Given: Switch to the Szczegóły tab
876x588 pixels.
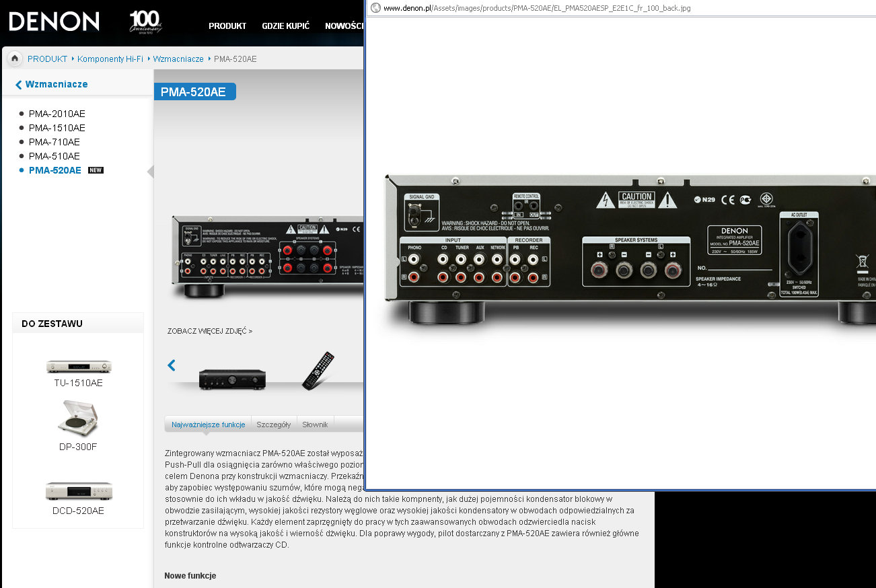Looking at the screenshot, I should tap(273, 425).
